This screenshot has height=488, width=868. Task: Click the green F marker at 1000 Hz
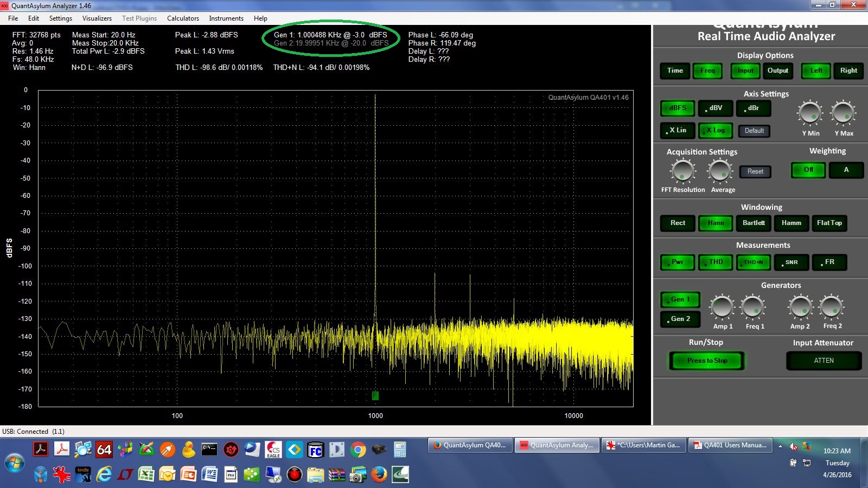click(x=375, y=396)
